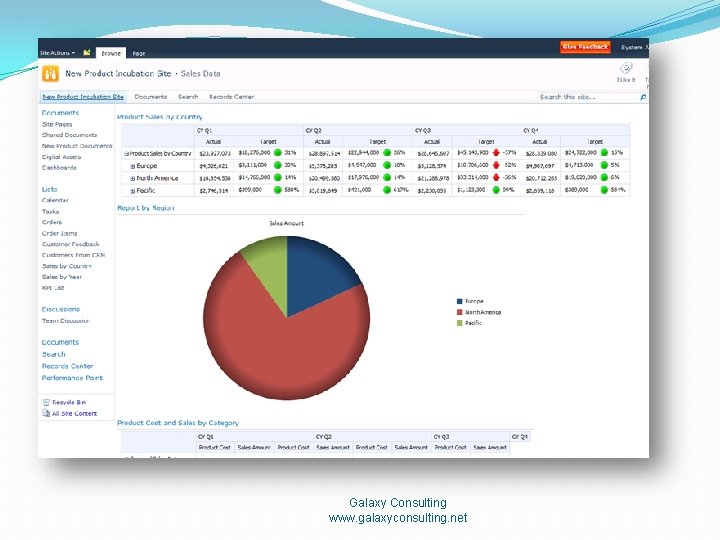This screenshot has width=720, height=540.
Task: Open the Site Pages link
Action: [x=57, y=124]
